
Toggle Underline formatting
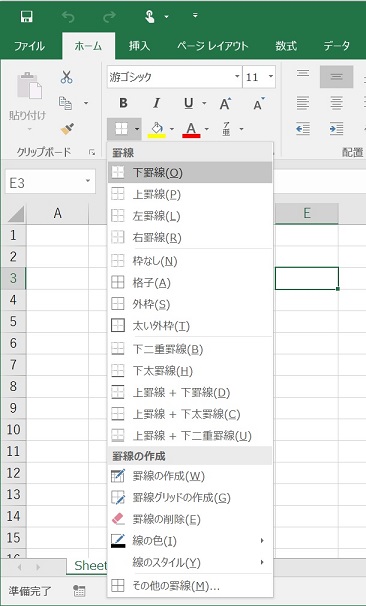189,103
